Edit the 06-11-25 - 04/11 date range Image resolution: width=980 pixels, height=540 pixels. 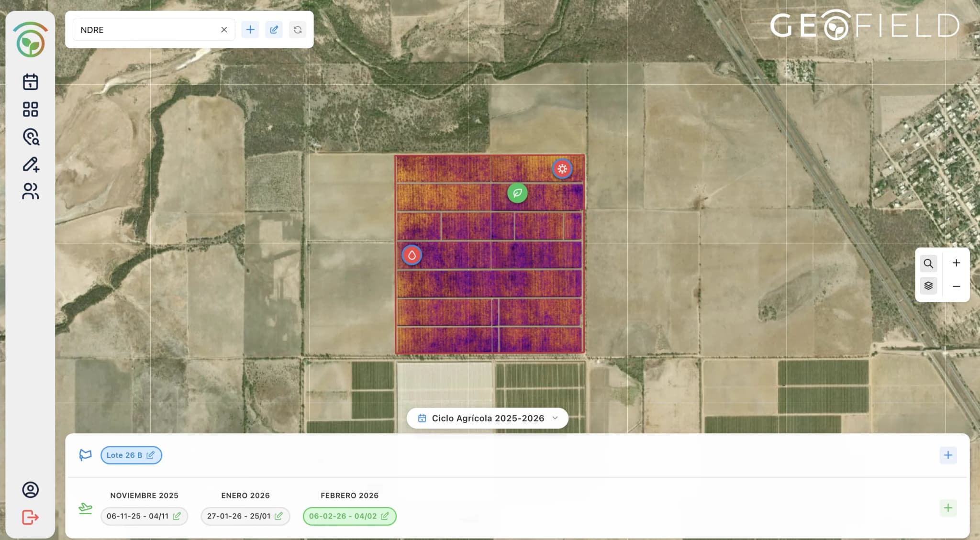[178, 516]
